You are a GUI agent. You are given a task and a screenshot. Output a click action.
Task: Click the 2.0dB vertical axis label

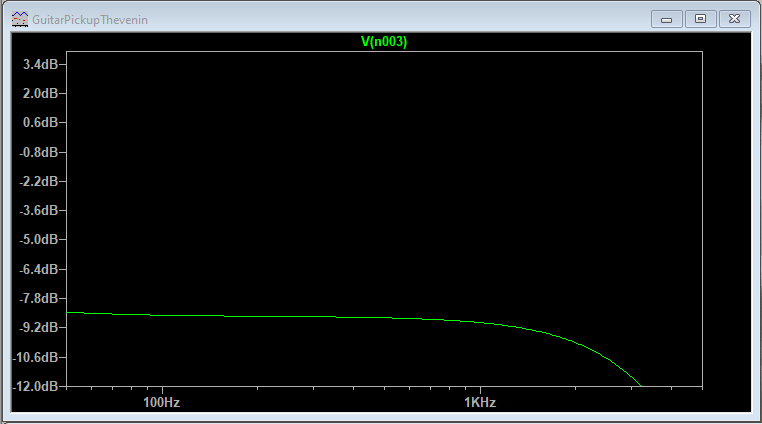coord(41,93)
